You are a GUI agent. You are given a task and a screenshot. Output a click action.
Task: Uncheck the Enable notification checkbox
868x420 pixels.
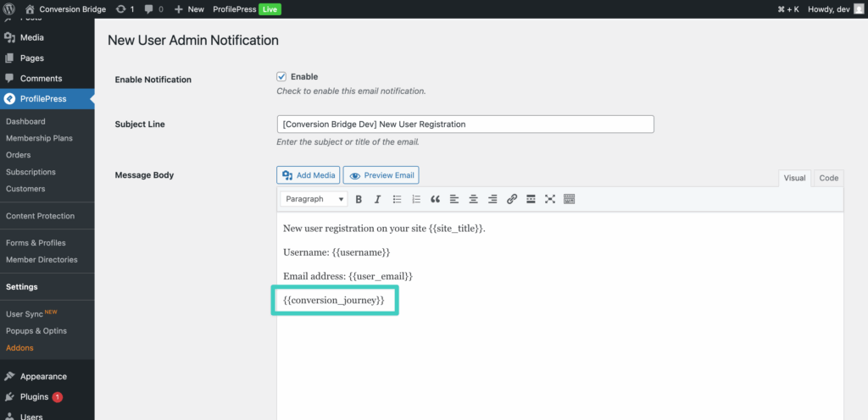pyautogui.click(x=281, y=76)
